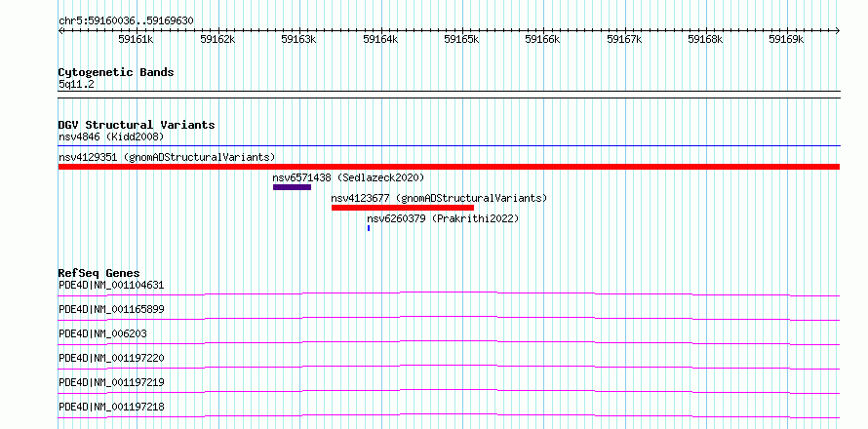Open transcript PDE4D|NM_001197220 label
This screenshot has height=429, width=868.
(111, 358)
